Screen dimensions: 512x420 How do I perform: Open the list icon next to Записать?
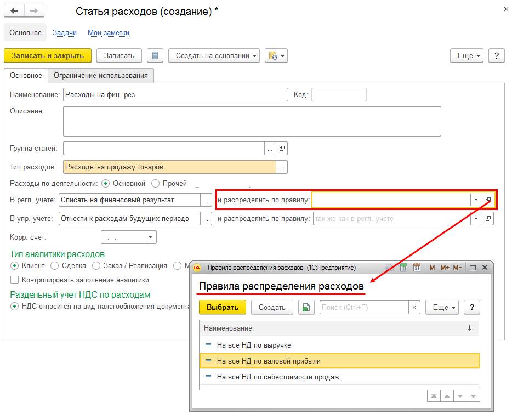point(155,55)
